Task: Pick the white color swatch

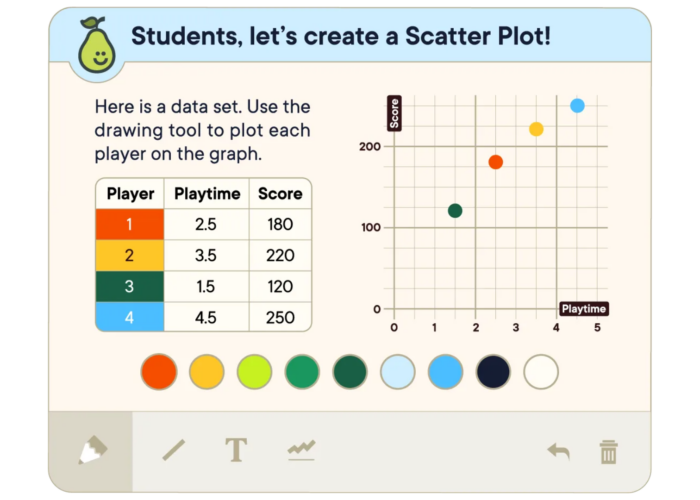Action: tap(541, 372)
